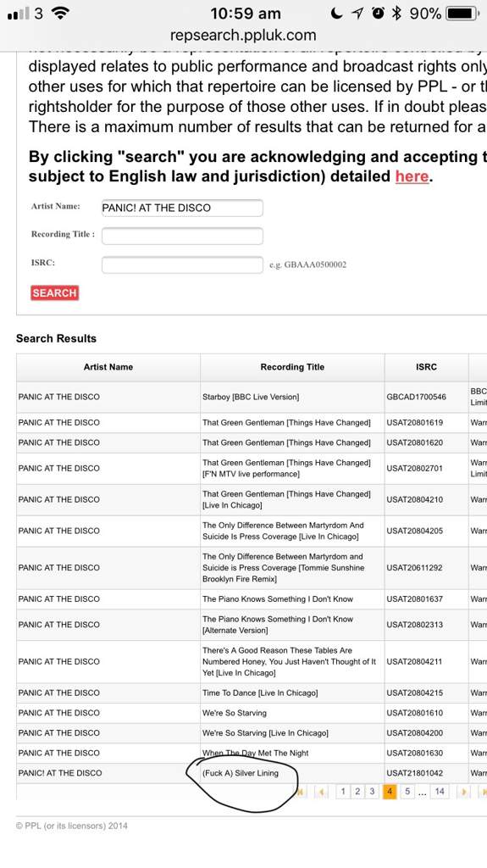Go to results page 5
Image resolution: width=487 pixels, height=868 pixels.
point(407,792)
